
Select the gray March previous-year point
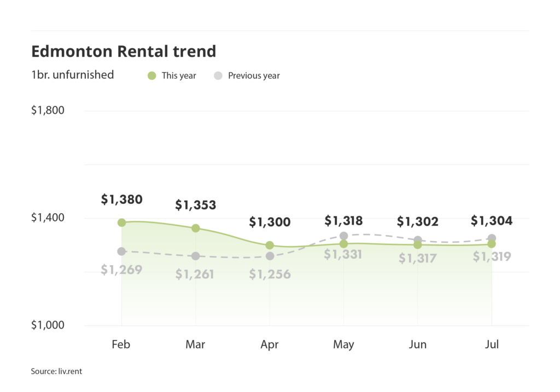[195, 256]
